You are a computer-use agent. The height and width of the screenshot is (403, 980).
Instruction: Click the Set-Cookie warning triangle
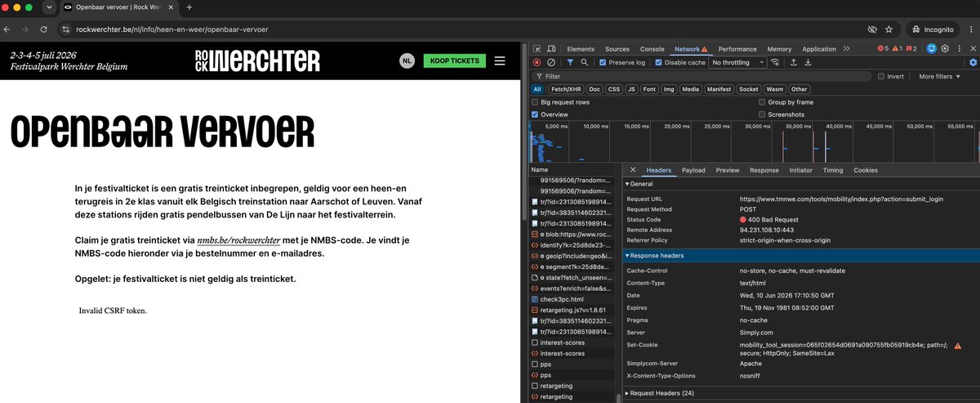957,347
